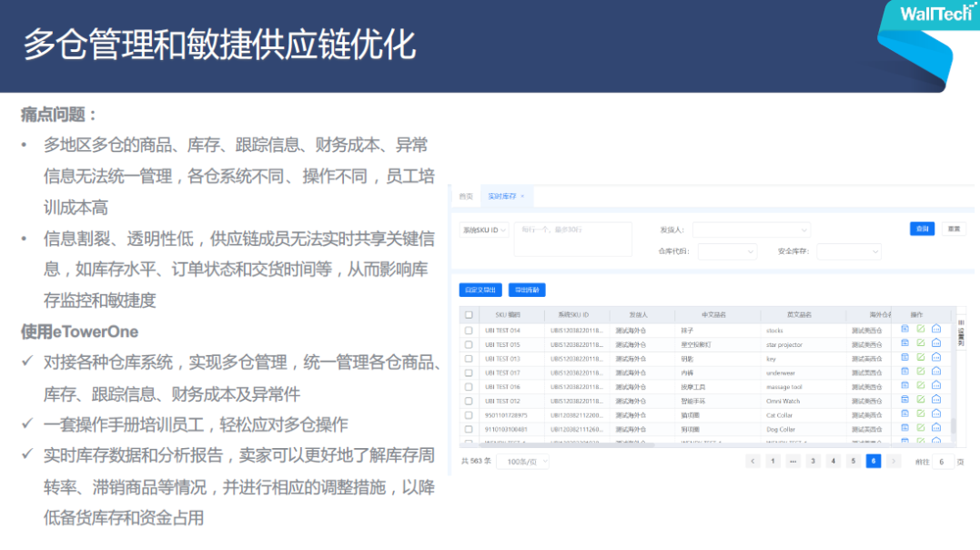Click the green edit icon for UBI TEST 014
Screen dimensions: 980x550
(921, 329)
